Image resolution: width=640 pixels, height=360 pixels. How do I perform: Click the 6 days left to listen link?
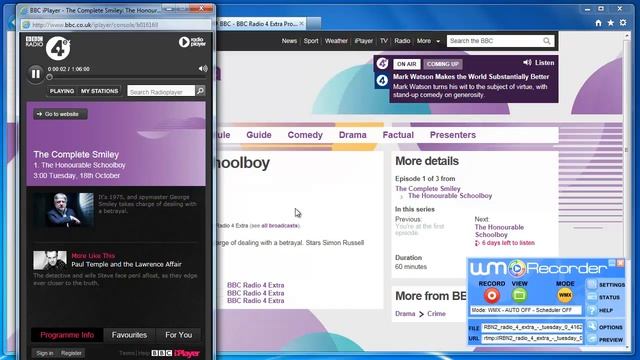504,243
